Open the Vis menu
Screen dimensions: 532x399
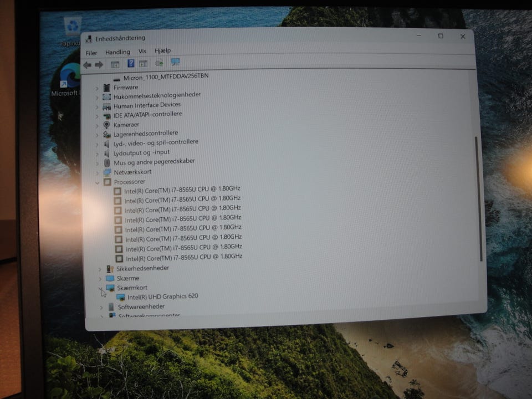[142, 51]
